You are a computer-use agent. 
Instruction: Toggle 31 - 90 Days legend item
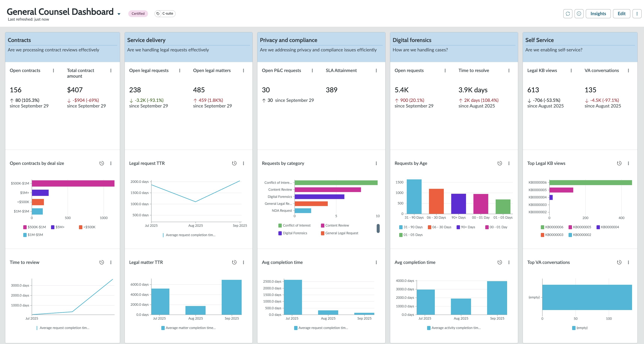411,227
